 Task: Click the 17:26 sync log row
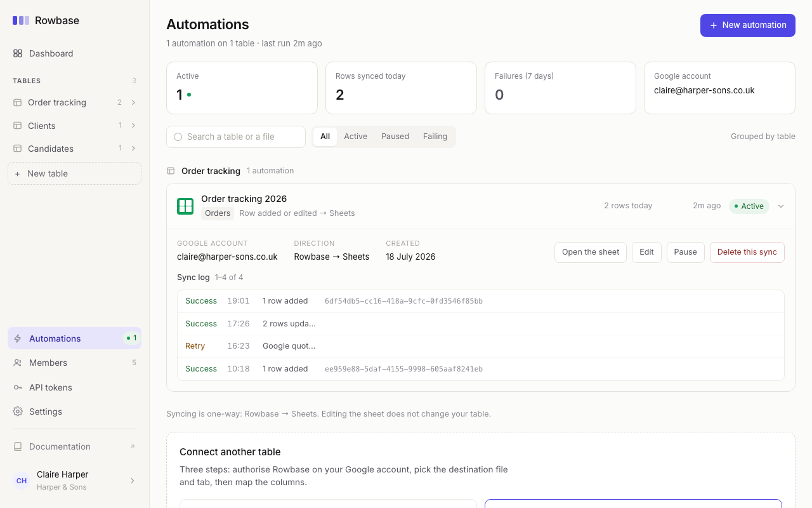pos(481,324)
